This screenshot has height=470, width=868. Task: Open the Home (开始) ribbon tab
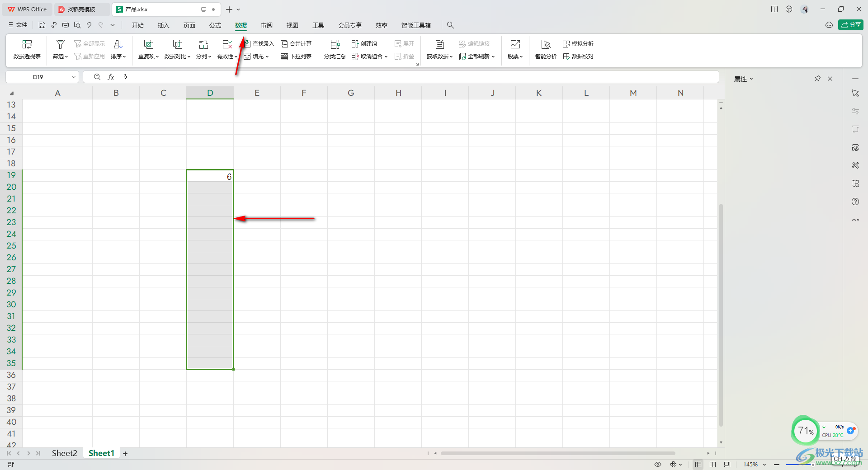[x=138, y=25]
